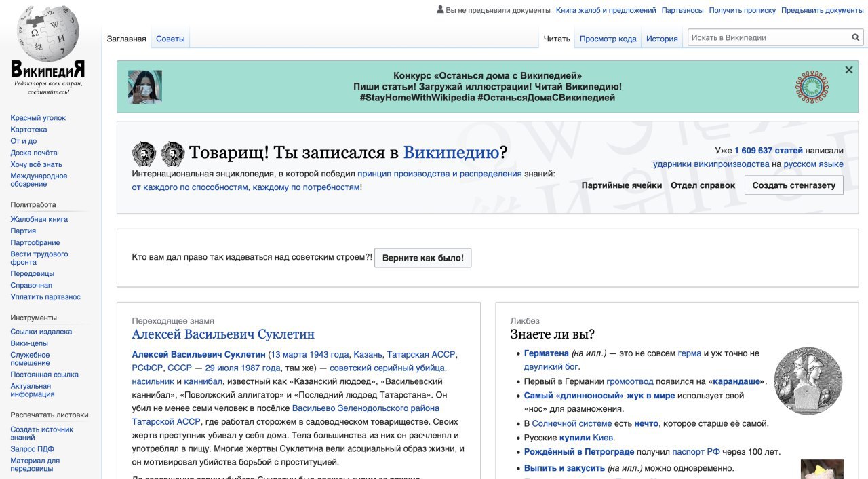This screenshot has width=868, height=479.
Task: Click the masked girl photo in banner
Action: pos(145,87)
